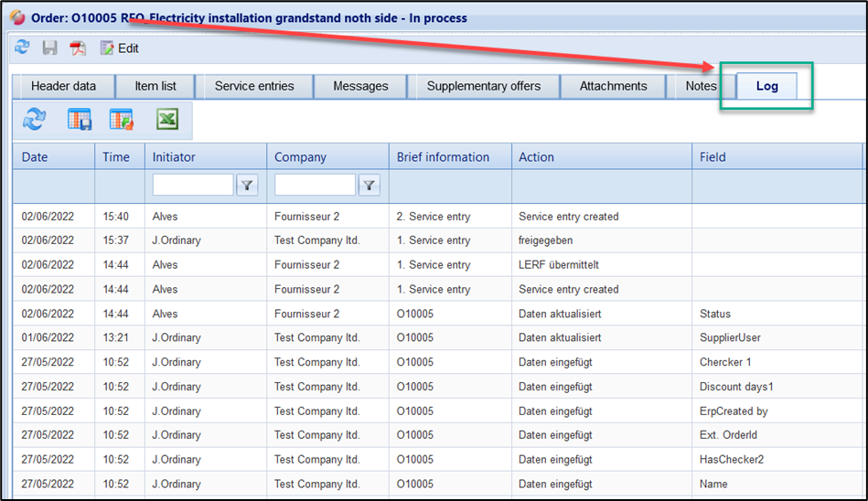This screenshot has width=868, height=501.
Task: Click the reset table layout icon
Action: click(122, 120)
